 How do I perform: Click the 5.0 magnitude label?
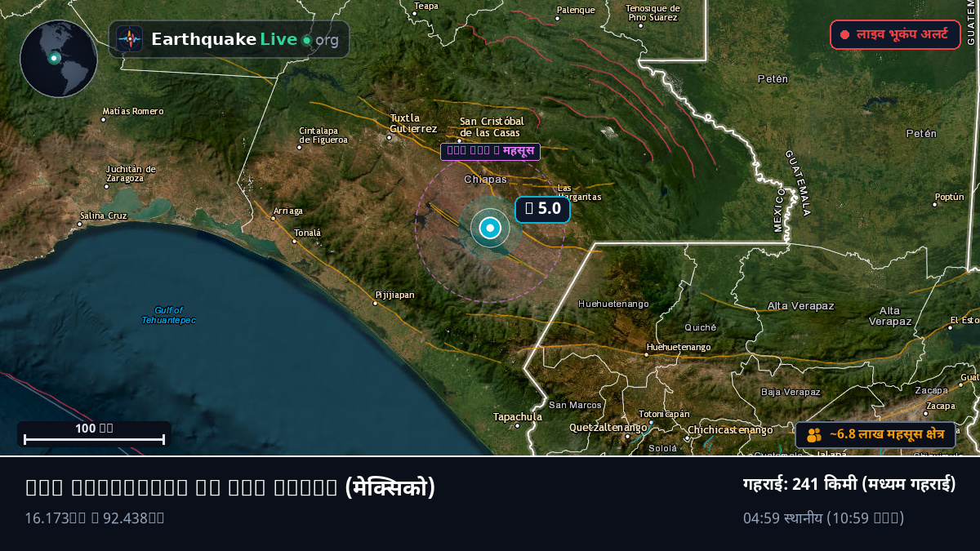542,209
